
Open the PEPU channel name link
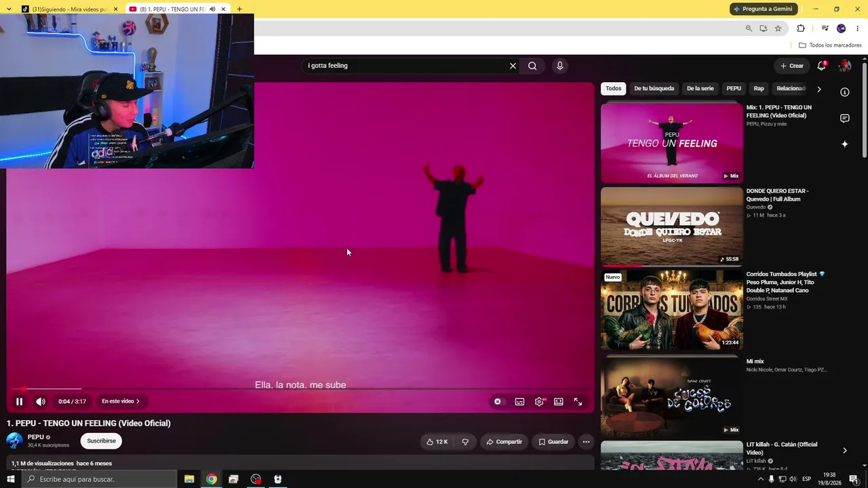pos(36,437)
